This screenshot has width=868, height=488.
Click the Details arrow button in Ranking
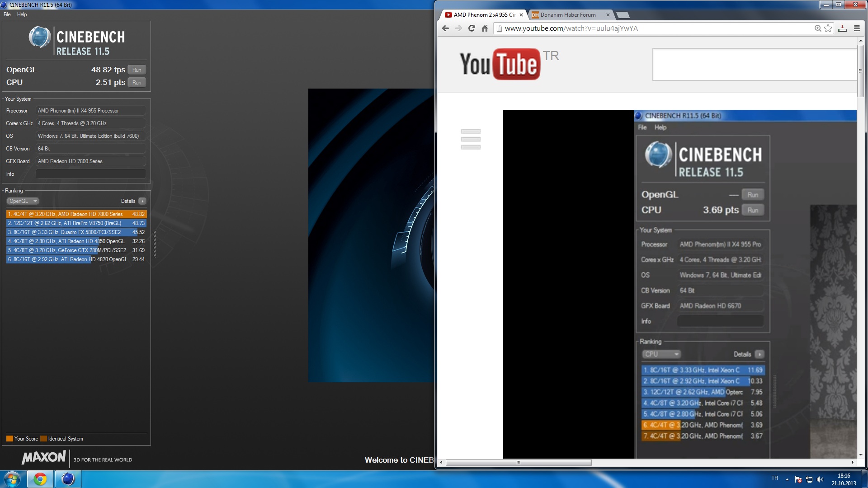pos(142,201)
